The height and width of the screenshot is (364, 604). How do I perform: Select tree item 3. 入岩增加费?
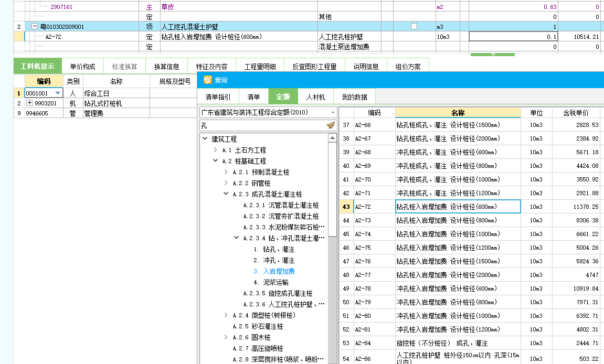(274, 271)
